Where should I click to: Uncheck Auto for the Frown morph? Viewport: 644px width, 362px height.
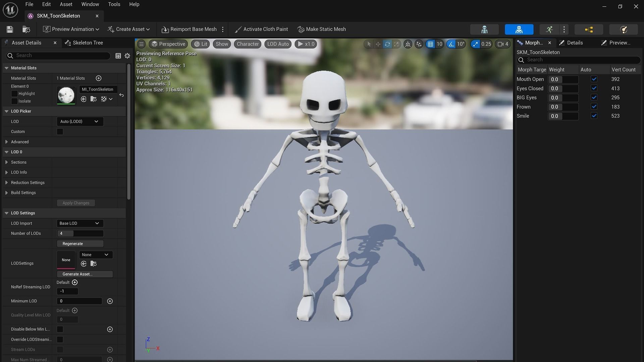(594, 107)
